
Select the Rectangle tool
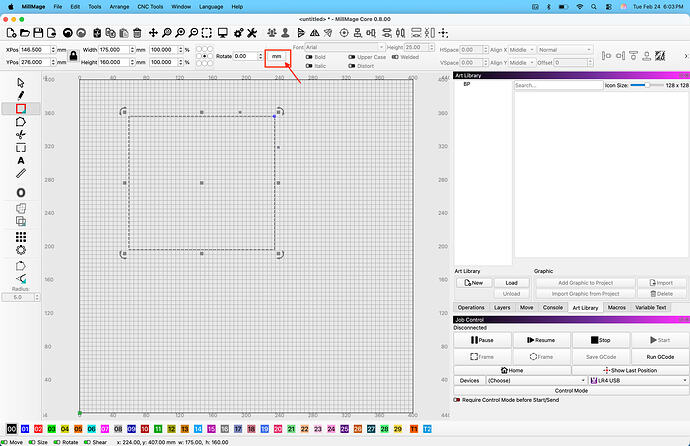click(x=21, y=109)
